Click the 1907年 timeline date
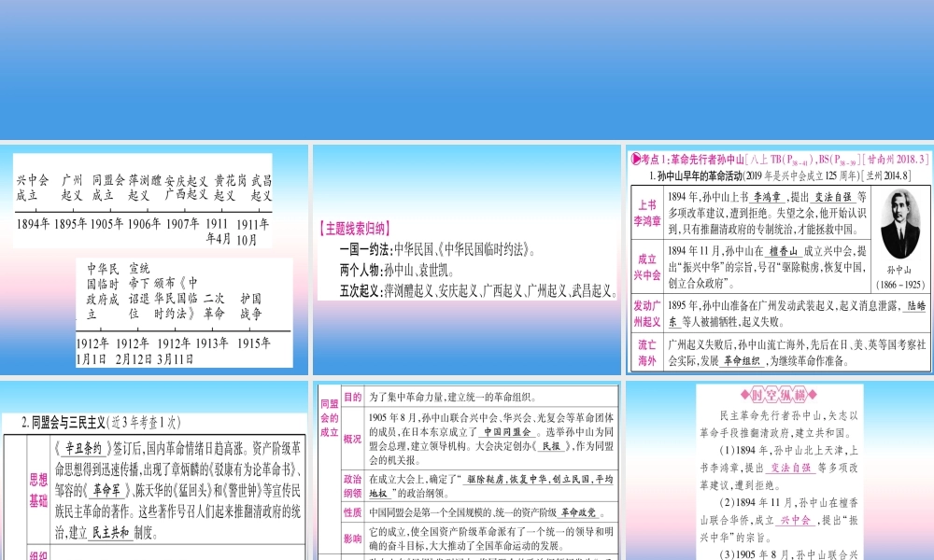The image size is (934, 560). pyautogui.click(x=182, y=224)
